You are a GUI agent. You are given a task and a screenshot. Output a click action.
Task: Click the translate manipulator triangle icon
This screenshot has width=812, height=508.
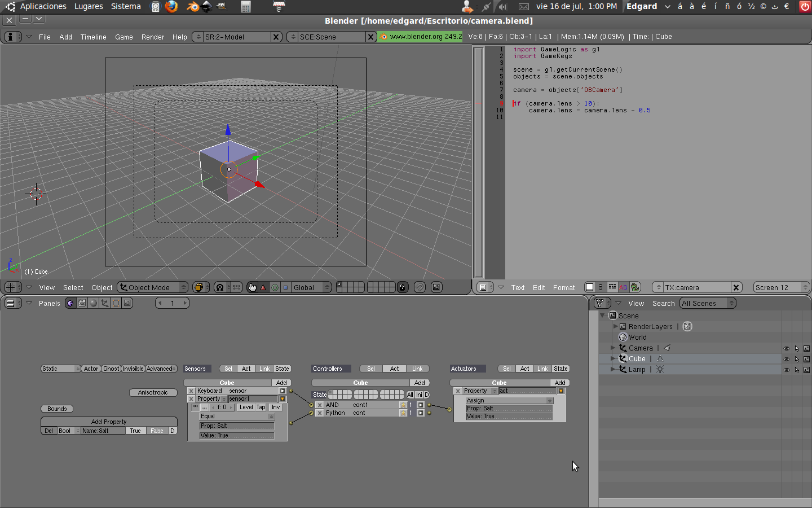click(x=263, y=287)
